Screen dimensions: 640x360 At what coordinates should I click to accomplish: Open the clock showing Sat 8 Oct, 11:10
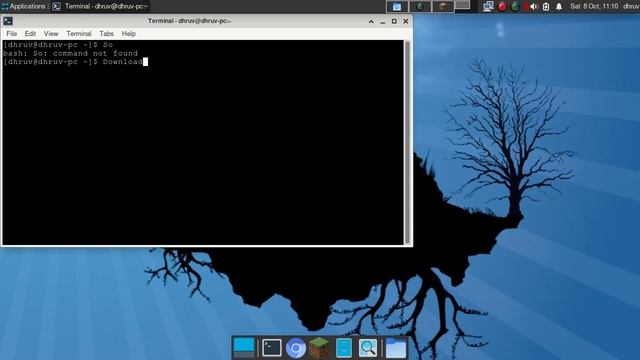tap(594, 6)
